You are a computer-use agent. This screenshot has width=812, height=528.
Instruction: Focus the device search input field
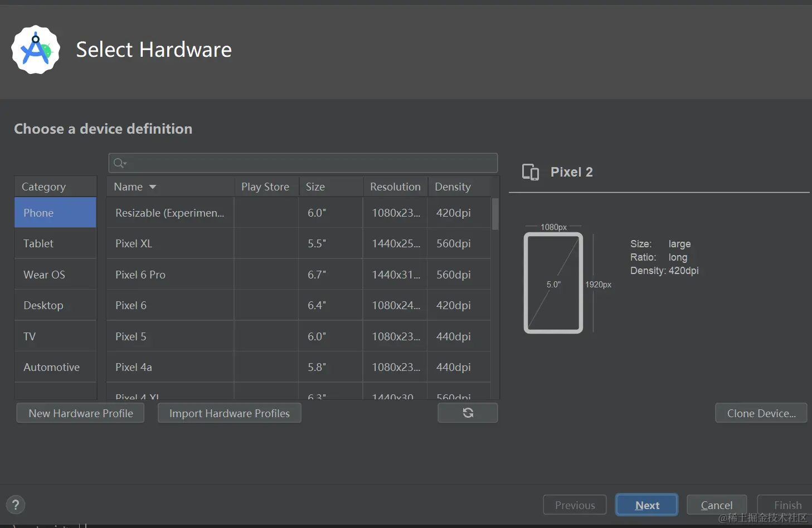(x=312, y=163)
